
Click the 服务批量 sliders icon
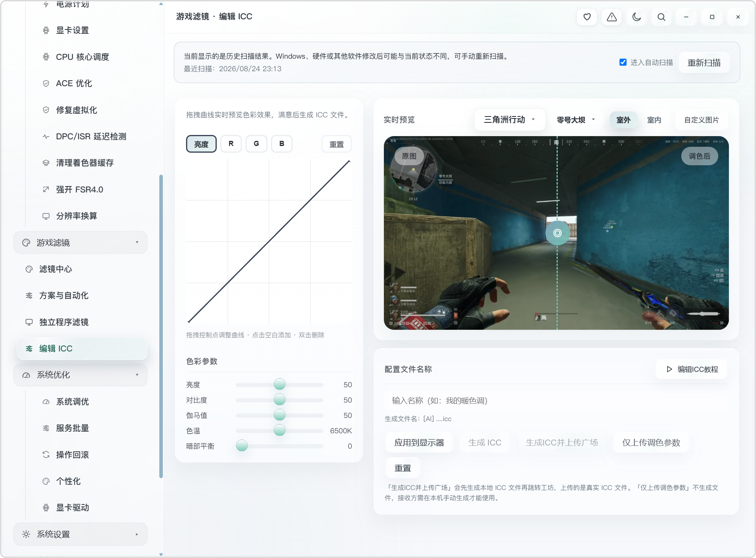46,428
